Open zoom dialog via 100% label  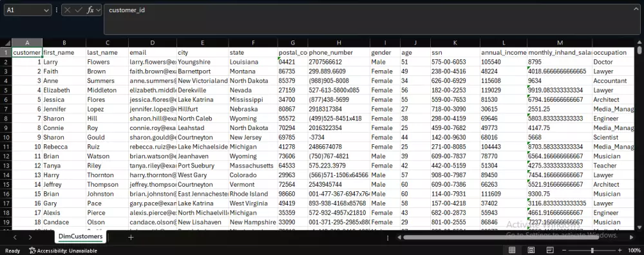(x=634, y=250)
